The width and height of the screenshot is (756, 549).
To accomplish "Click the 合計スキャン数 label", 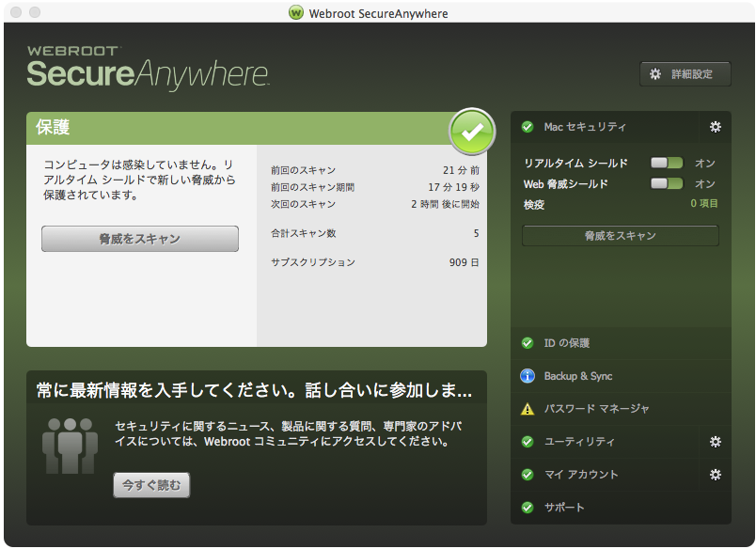I will (x=304, y=233).
